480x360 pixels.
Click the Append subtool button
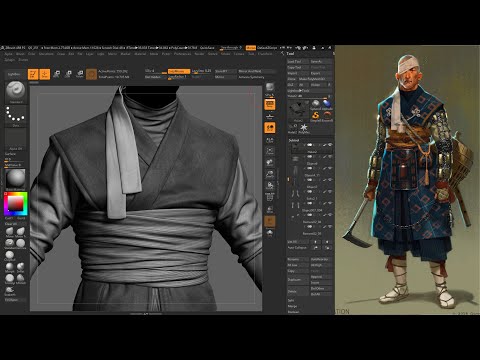(321, 277)
